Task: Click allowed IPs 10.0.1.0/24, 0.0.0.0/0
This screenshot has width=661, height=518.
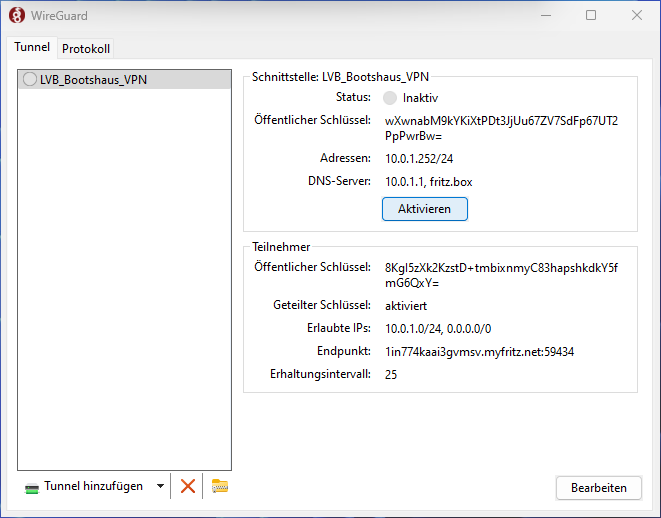Action: [x=438, y=328]
